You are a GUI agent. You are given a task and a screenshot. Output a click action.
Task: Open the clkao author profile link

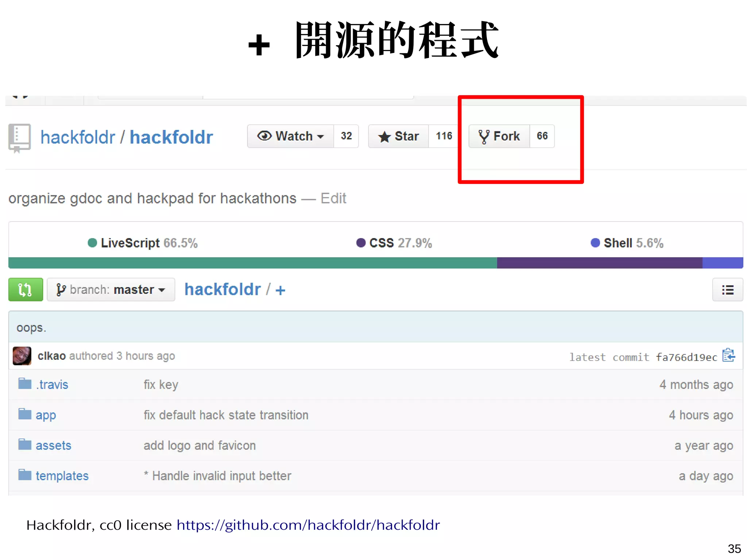pos(52,356)
